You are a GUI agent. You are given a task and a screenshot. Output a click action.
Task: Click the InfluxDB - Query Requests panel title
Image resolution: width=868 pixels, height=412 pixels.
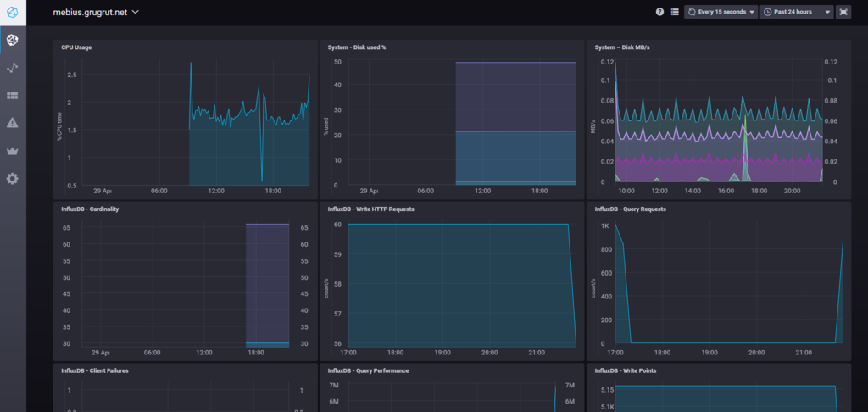tap(630, 209)
